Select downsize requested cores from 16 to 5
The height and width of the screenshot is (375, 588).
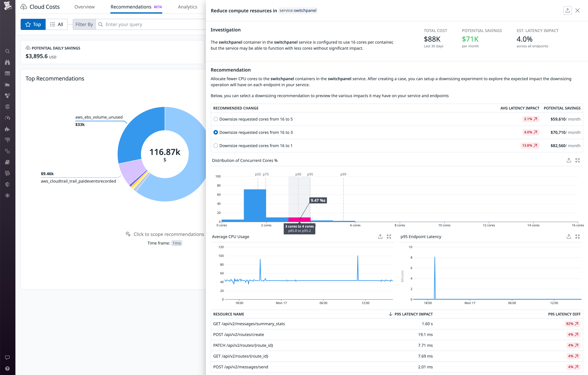(216, 119)
